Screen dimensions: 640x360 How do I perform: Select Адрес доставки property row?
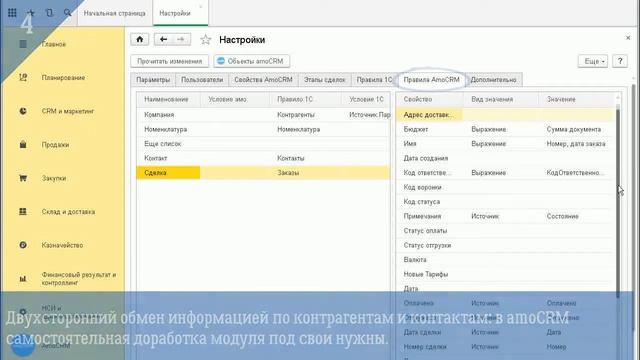505,115
